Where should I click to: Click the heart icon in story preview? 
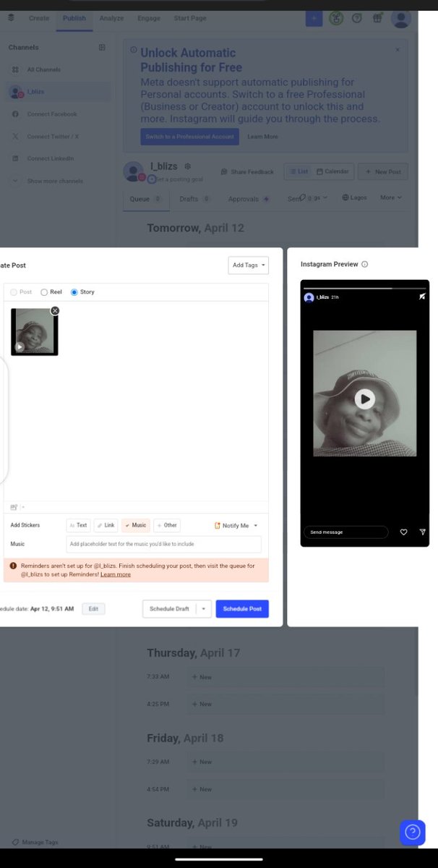(x=403, y=532)
